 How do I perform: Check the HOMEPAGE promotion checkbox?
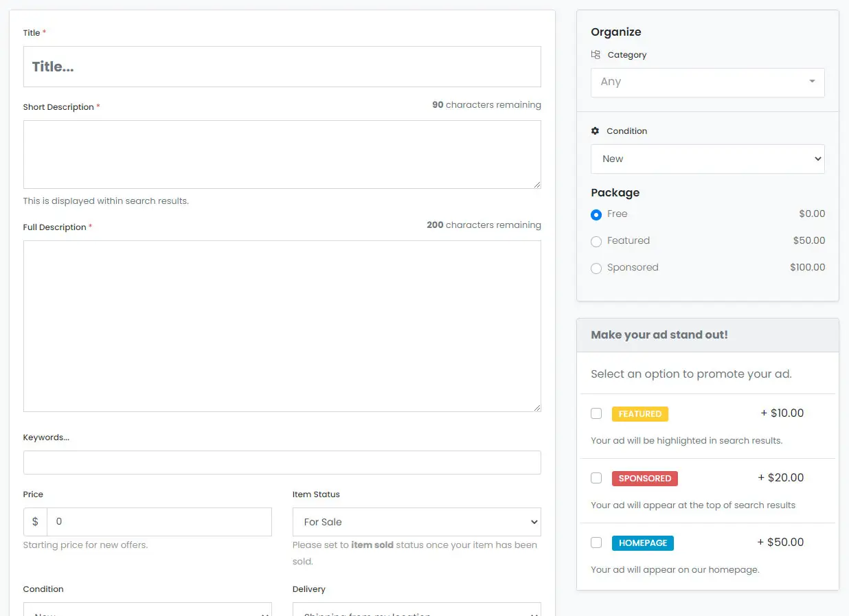coord(596,543)
